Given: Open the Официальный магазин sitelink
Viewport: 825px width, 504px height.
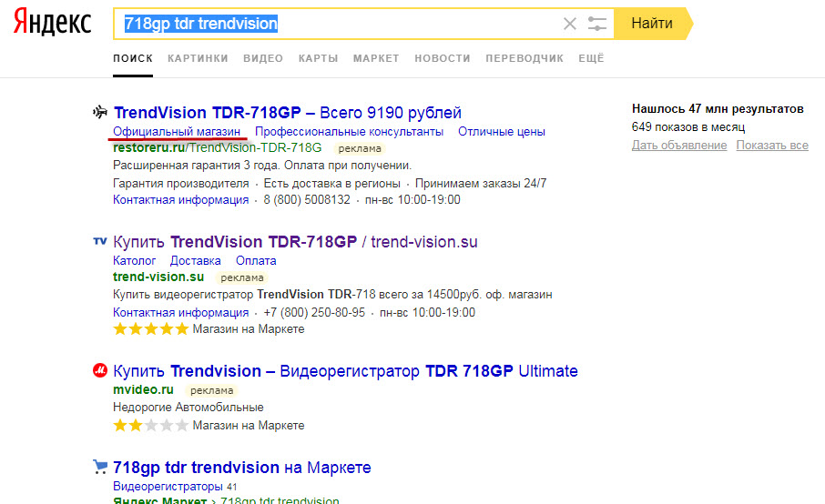Looking at the screenshot, I should pos(177,131).
